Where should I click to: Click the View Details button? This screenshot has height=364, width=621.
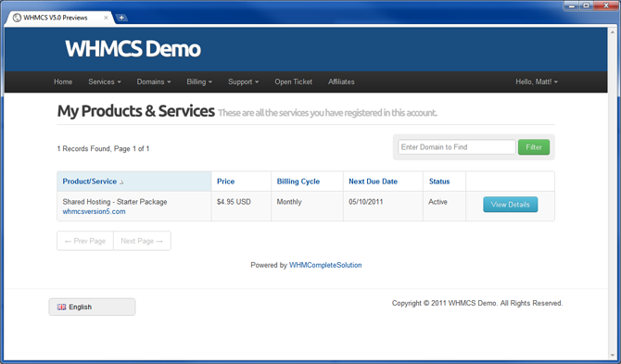[x=510, y=205]
